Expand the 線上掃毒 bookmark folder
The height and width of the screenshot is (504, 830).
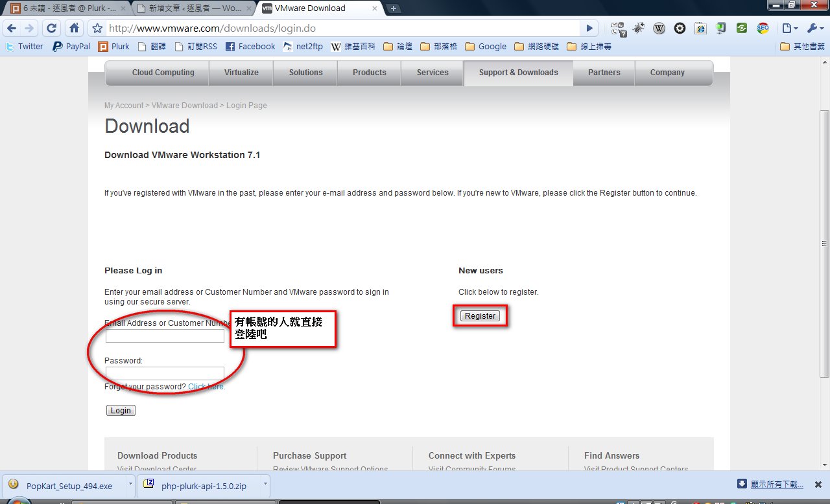(589, 47)
